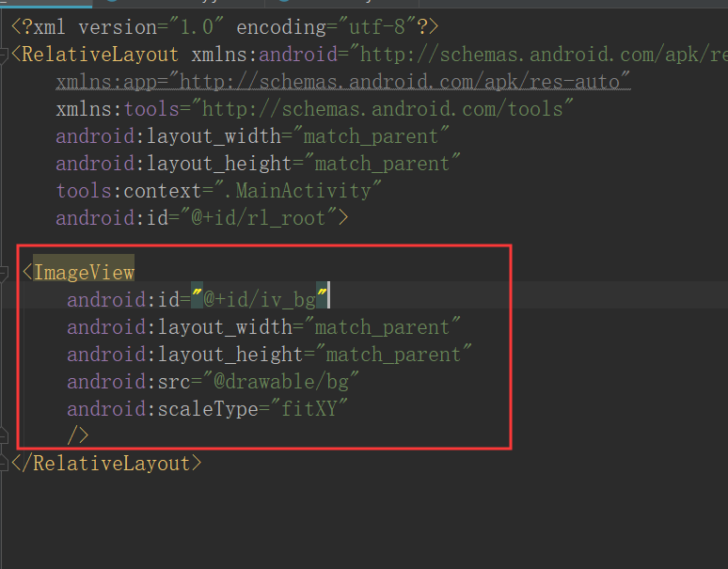Image resolution: width=728 pixels, height=569 pixels.
Task: Click the "fitXY" scale type value
Action: click(x=309, y=409)
